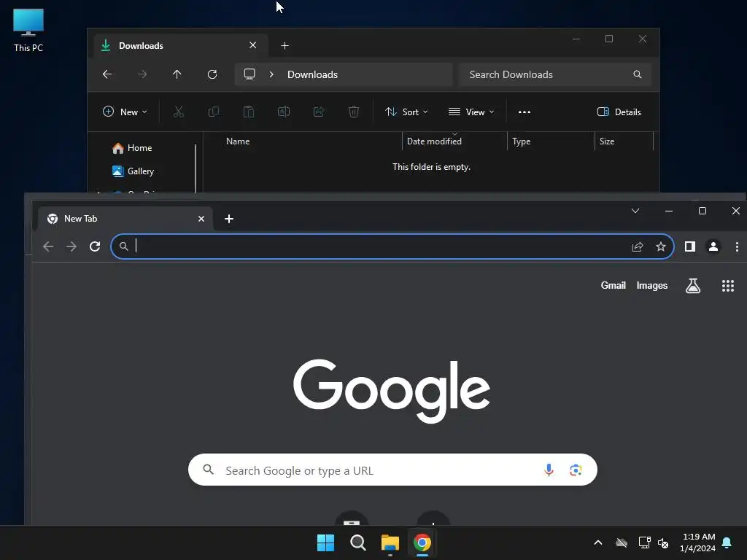Image resolution: width=747 pixels, height=560 pixels.
Task: Add a new tab in File Explorer
Action: [x=285, y=46]
